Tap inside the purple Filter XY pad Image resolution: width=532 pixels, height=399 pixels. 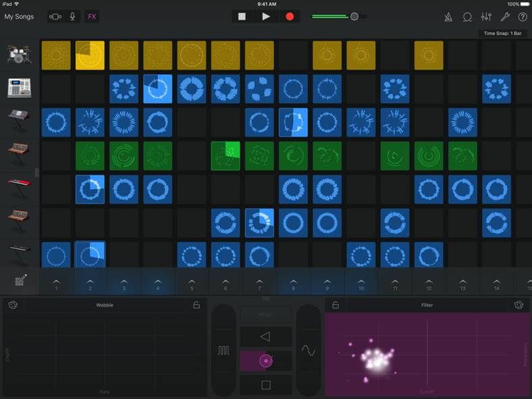pyautogui.click(x=427, y=354)
